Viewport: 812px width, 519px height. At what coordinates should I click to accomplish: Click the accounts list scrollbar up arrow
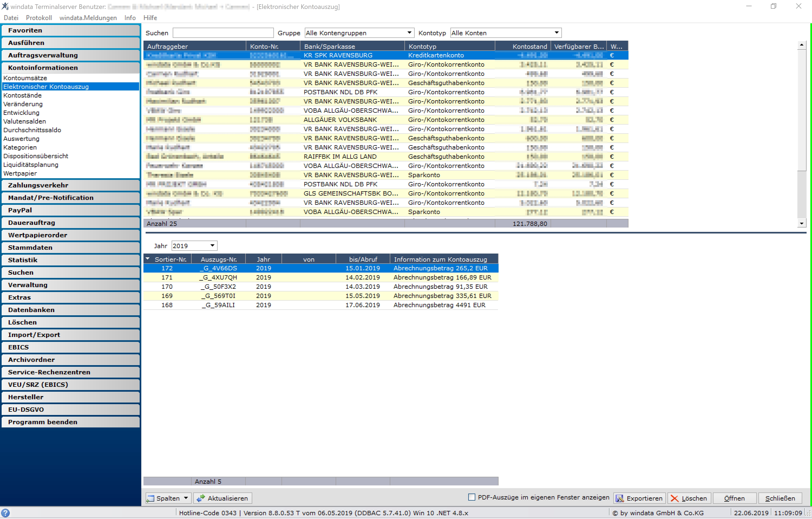[x=801, y=45]
